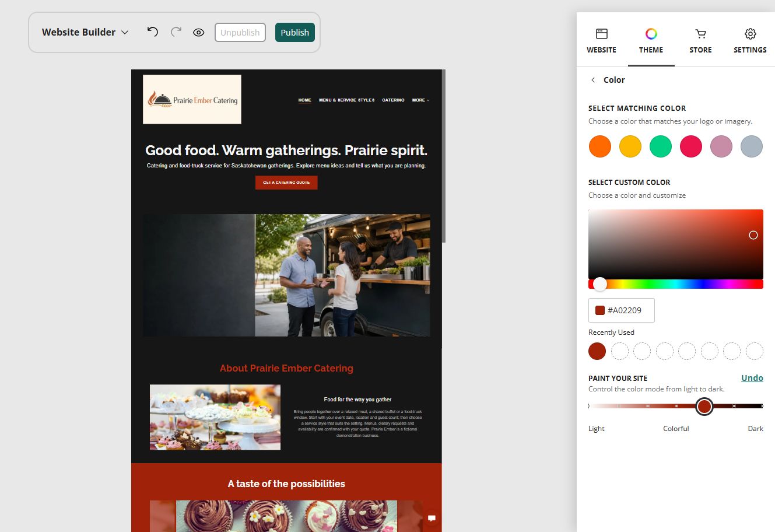The image size is (775, 532).
Task: Click the paint-your-site slider handle
Action: click(704, 406)
